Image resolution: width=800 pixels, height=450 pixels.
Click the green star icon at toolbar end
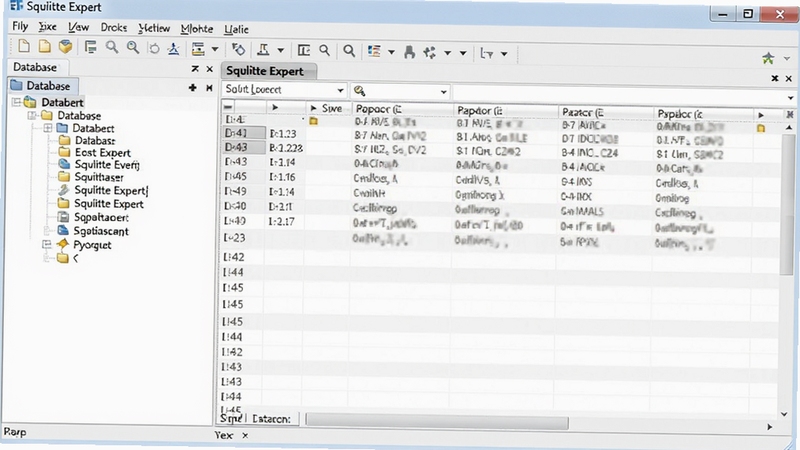click(768, 58)
